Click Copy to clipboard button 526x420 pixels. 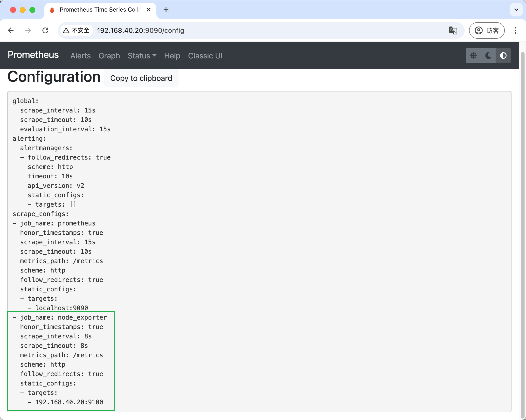click(141, 78)
